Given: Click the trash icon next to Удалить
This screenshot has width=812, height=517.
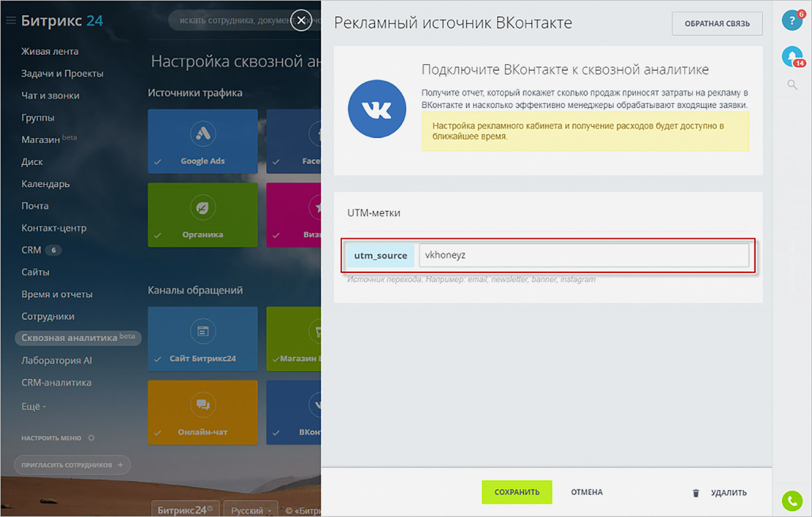Looking at the screenshot, I should pyautogui.click(x=696, y=493).
